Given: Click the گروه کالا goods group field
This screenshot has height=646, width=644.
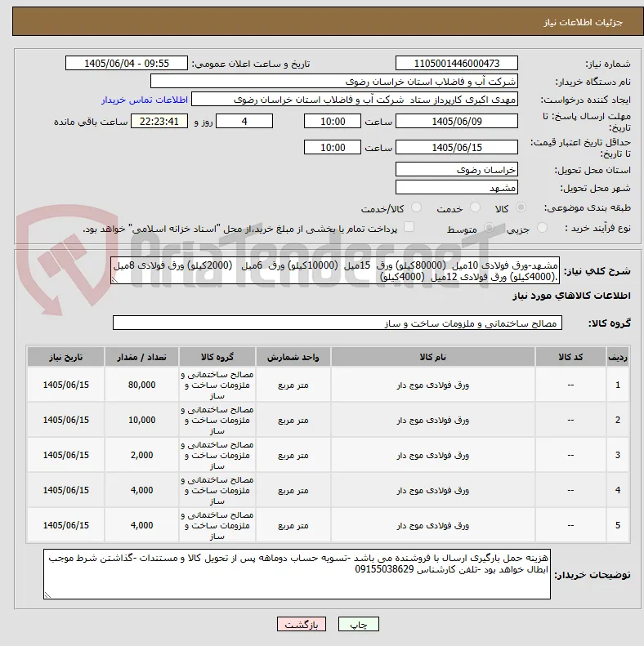Looking at the screenshot, I should click(x=338, y=323).
